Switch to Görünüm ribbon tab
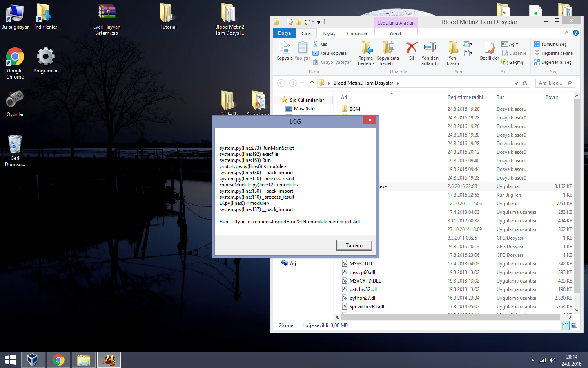Screen dimensions: 588x368 (x=357, y=34)
